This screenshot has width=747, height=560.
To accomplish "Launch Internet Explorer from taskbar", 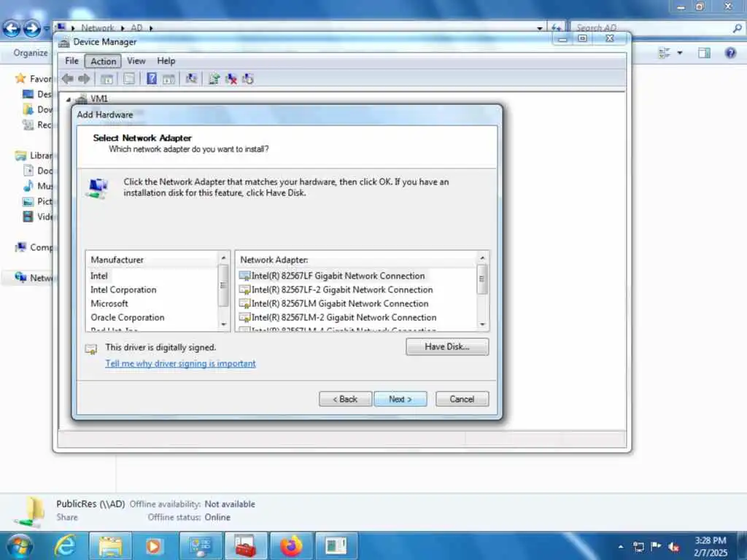I will [65, 545].
